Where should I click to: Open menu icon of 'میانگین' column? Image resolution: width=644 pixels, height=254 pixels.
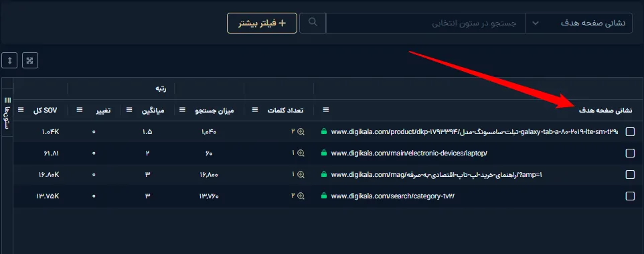[x=129, y=110]
